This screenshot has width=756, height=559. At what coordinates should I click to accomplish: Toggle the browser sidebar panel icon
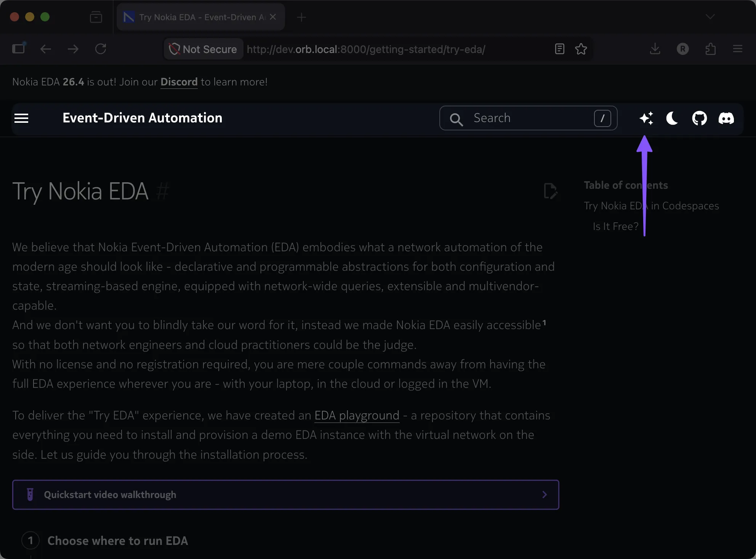point(19,48)
